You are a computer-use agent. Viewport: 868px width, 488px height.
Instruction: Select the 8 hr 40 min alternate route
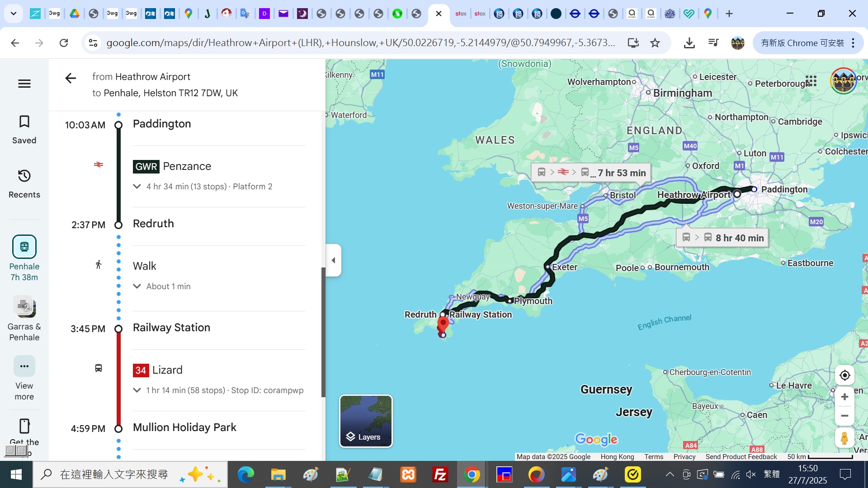[722, 238]
